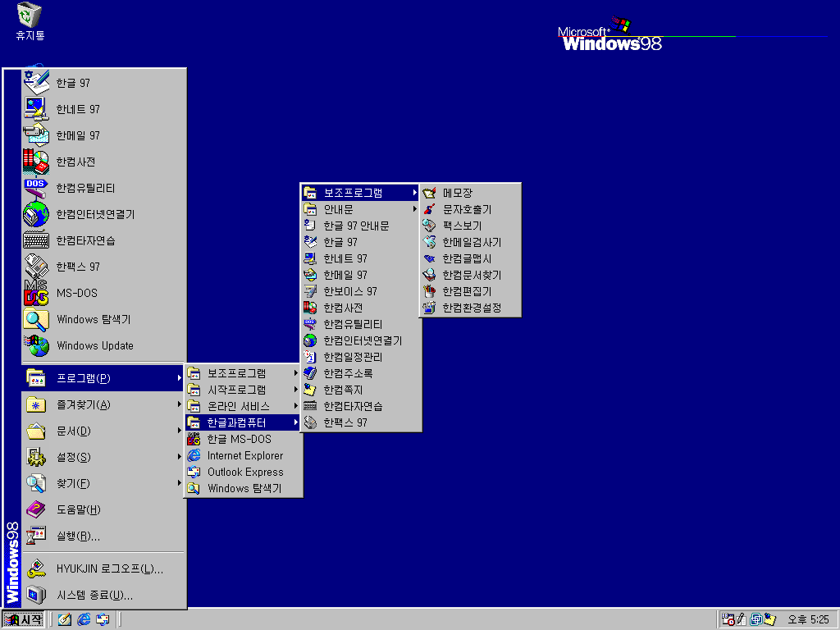The height and width of the screenshot is (630, 840).
Task: Start 한컴타자연습 in Start menu top list
Action: click(104, 240)
